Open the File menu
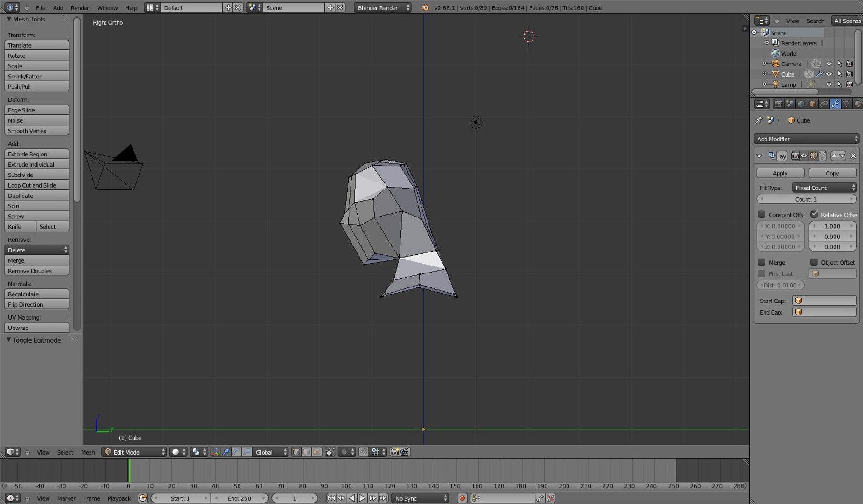The height and width of the screenshot is (504, 863). 41,8
